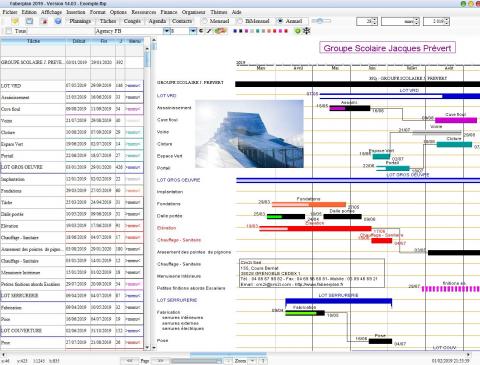
Task: Open the Agency FB font dropdown
Action: click(x=167, y=31)
